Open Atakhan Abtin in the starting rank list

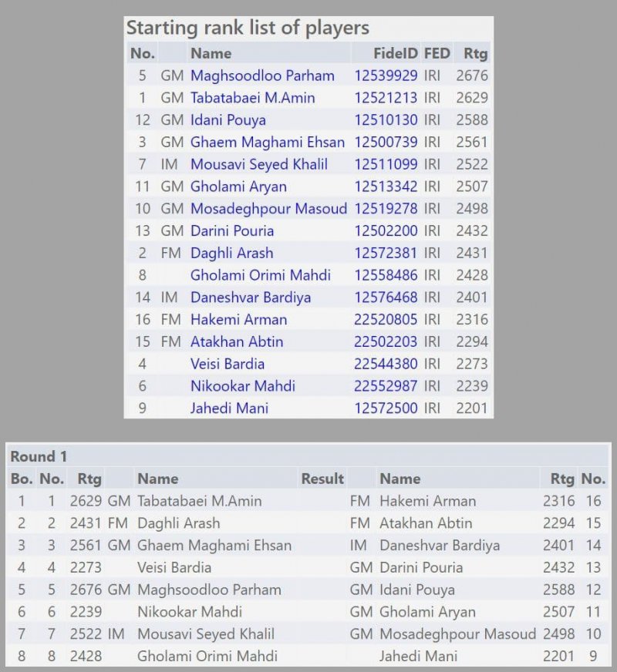[237, 341]
